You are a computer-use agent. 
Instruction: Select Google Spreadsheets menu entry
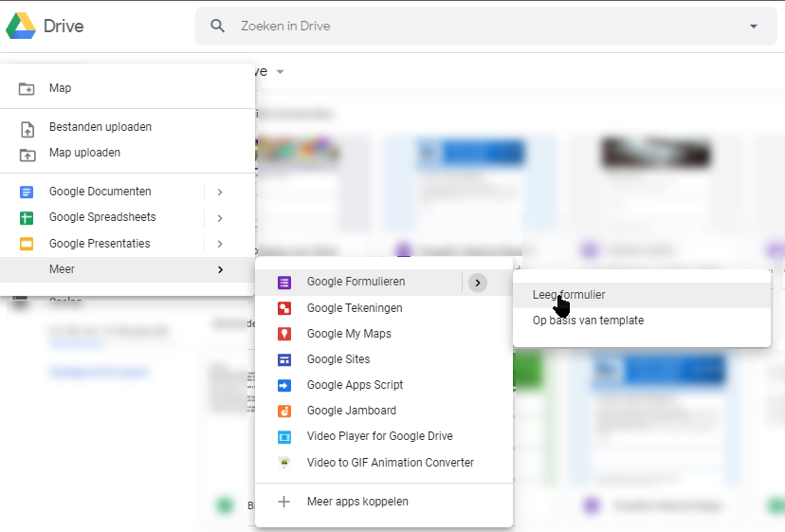pyautogui.click(x=127, y=217)
